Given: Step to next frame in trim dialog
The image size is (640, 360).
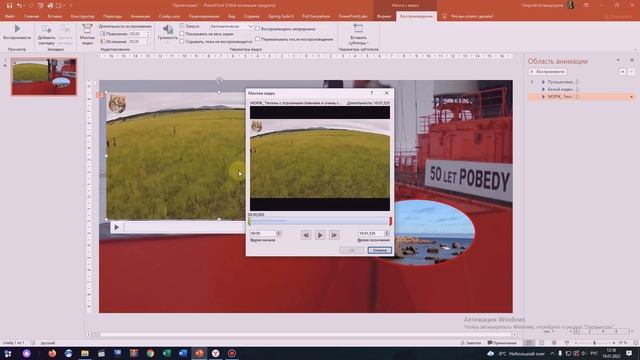Looking at the screenshot, I should tap(334, 235).
